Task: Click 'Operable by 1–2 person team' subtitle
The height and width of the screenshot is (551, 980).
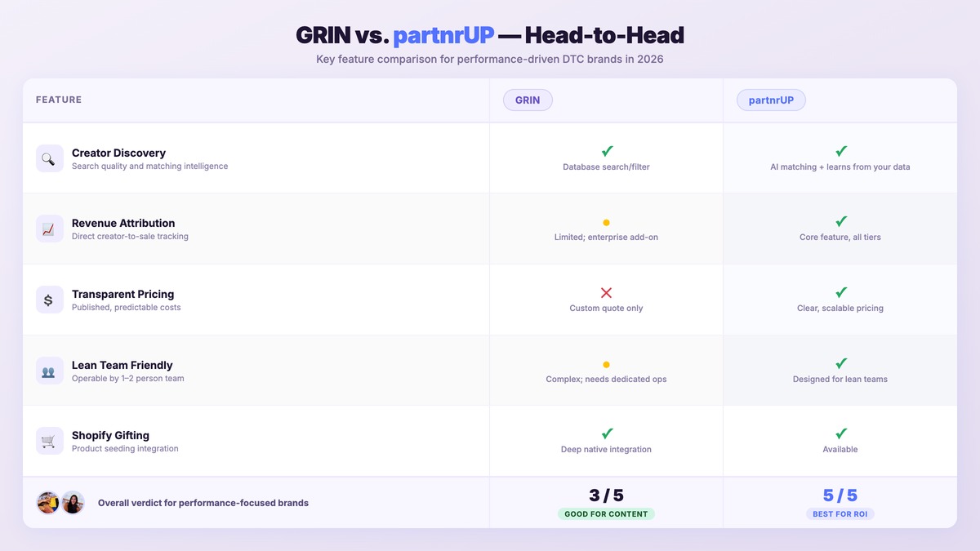Action: coord(128,379)
